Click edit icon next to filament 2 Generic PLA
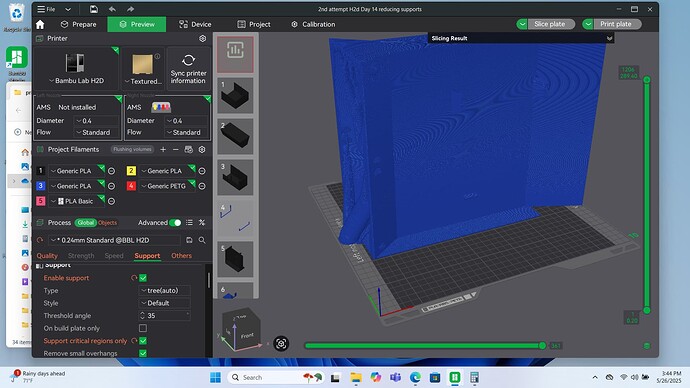This screenshot has height=388, width=690. 202,171
